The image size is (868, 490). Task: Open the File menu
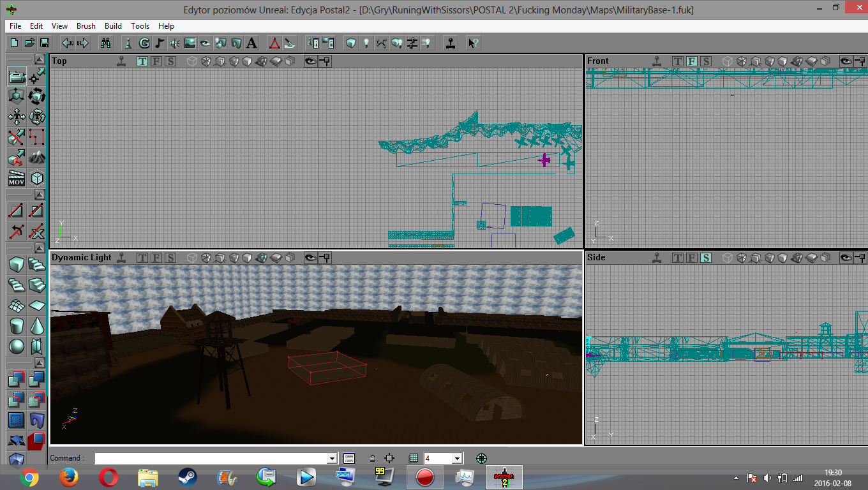(15, 26)
